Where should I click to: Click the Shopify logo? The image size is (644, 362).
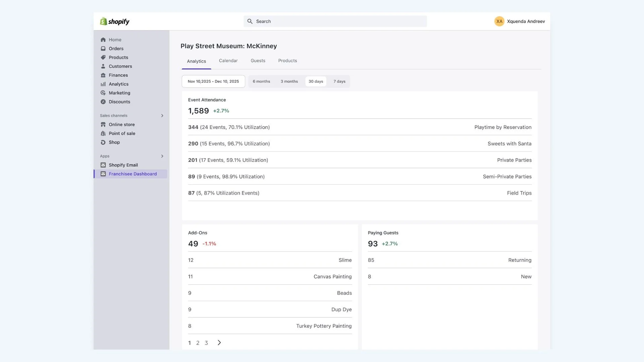[115, 21]
